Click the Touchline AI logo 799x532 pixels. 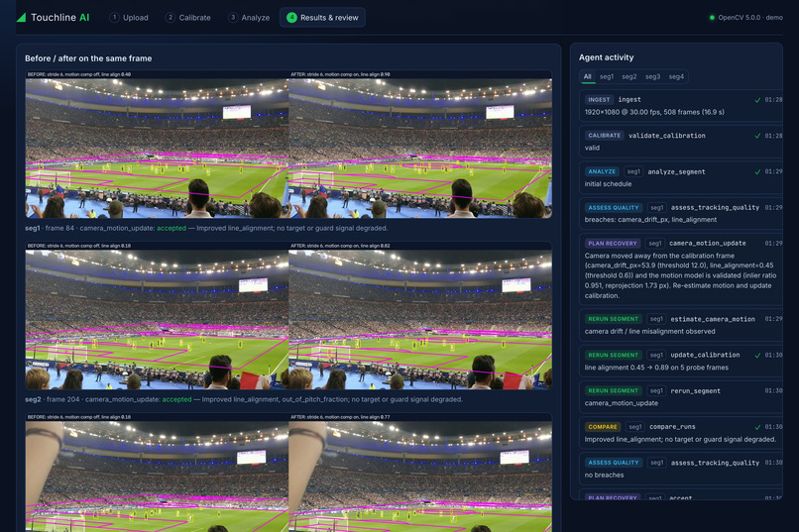click(x=53, y=17)
